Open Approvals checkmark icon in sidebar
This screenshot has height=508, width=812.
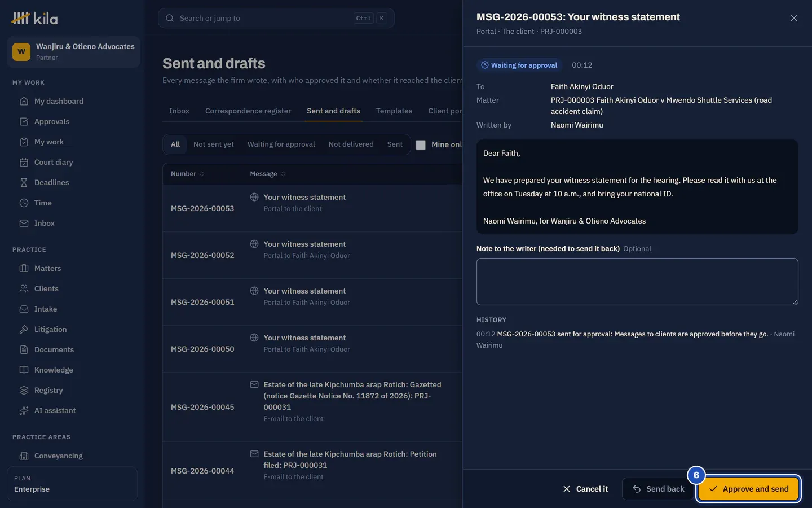(x=24, y=121)
